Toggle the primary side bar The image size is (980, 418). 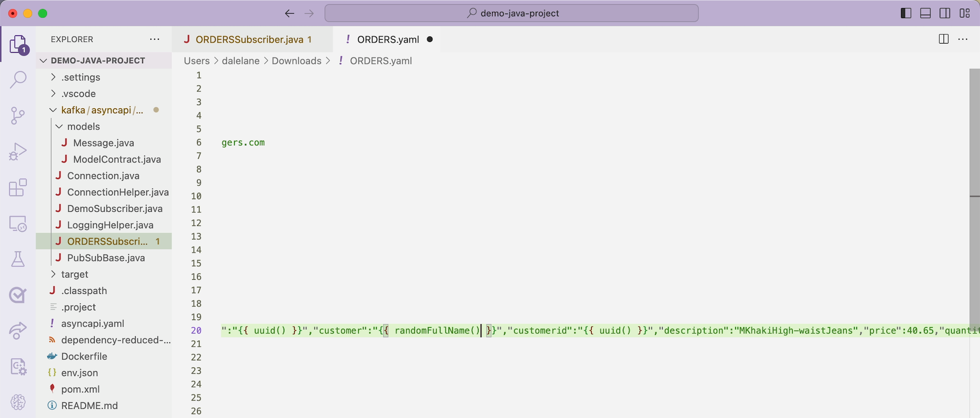point(906,13)
